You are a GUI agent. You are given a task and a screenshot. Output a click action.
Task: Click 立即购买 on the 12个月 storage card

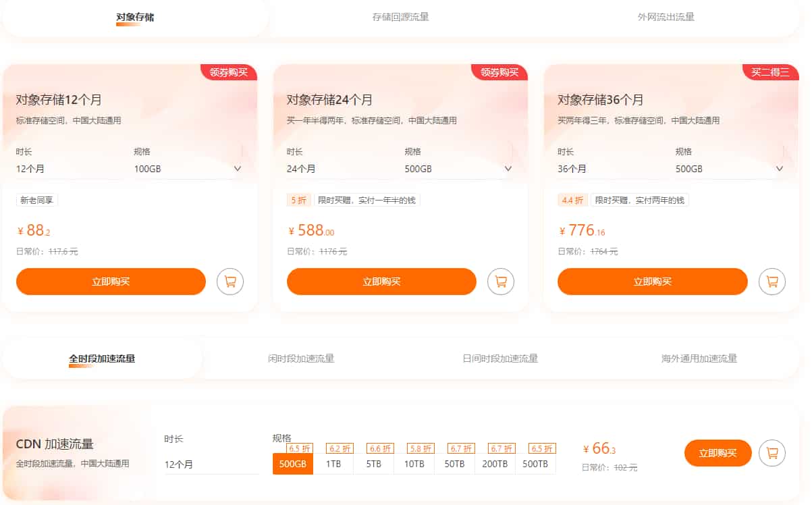click(x=111, y=282)
